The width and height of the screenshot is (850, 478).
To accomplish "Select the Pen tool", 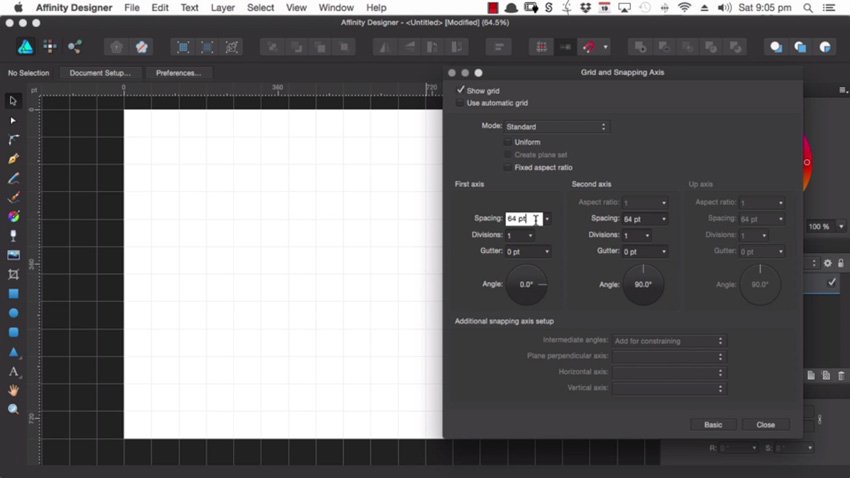I will (x=14, y=159).
